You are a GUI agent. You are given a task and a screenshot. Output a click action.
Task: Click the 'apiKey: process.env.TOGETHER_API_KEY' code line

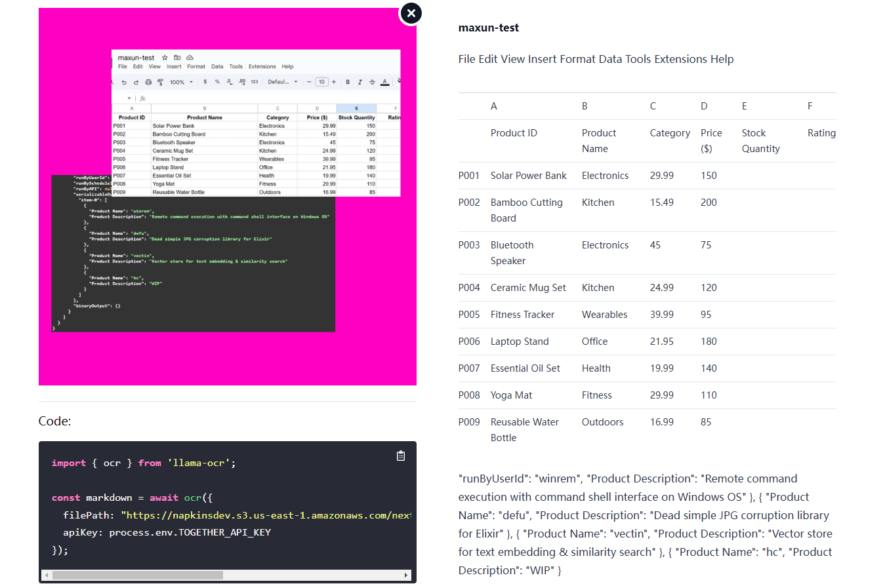pos(167,532)
